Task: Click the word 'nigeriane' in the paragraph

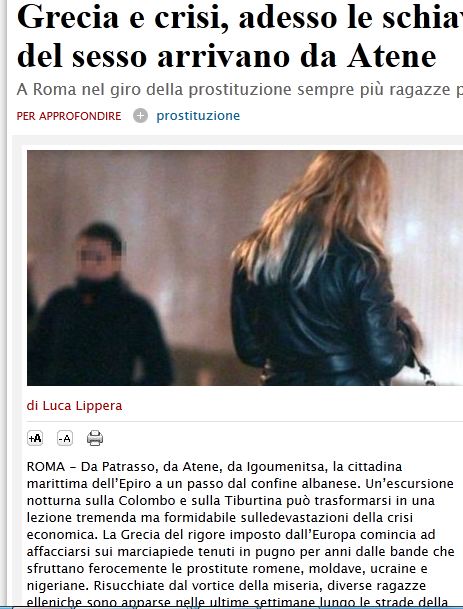Action: (57, 585)
